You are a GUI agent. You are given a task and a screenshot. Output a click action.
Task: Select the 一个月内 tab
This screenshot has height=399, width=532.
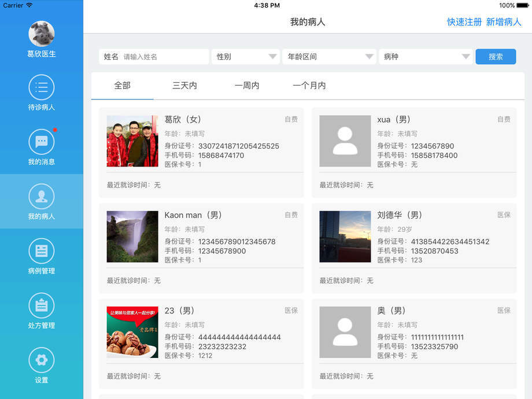coord(309,86)
